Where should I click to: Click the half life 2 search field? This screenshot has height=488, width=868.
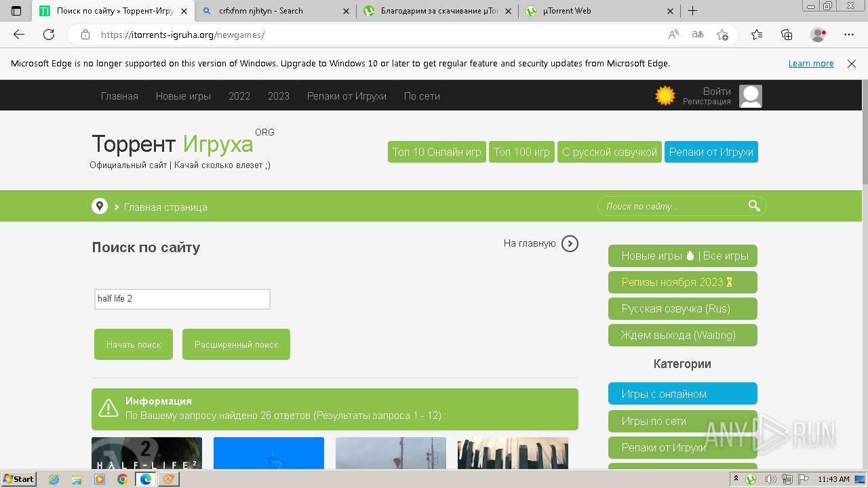(x=182, y=299)
